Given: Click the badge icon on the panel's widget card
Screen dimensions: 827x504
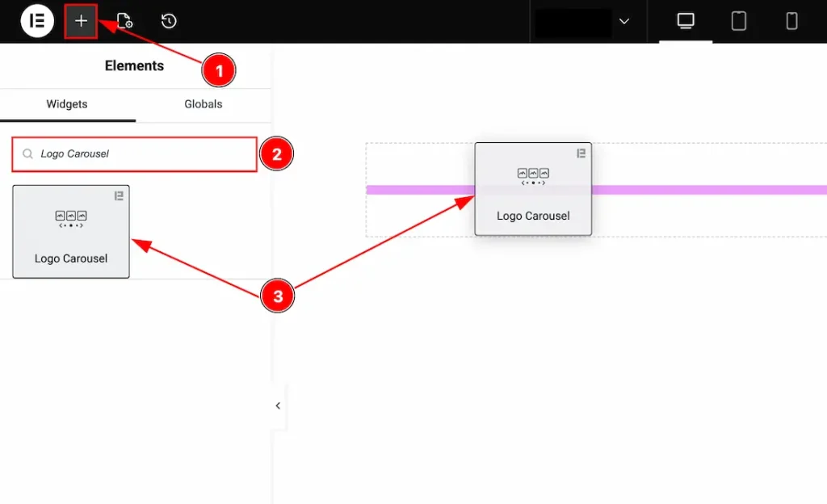Looking at the screenshot, I should (119, 195).
